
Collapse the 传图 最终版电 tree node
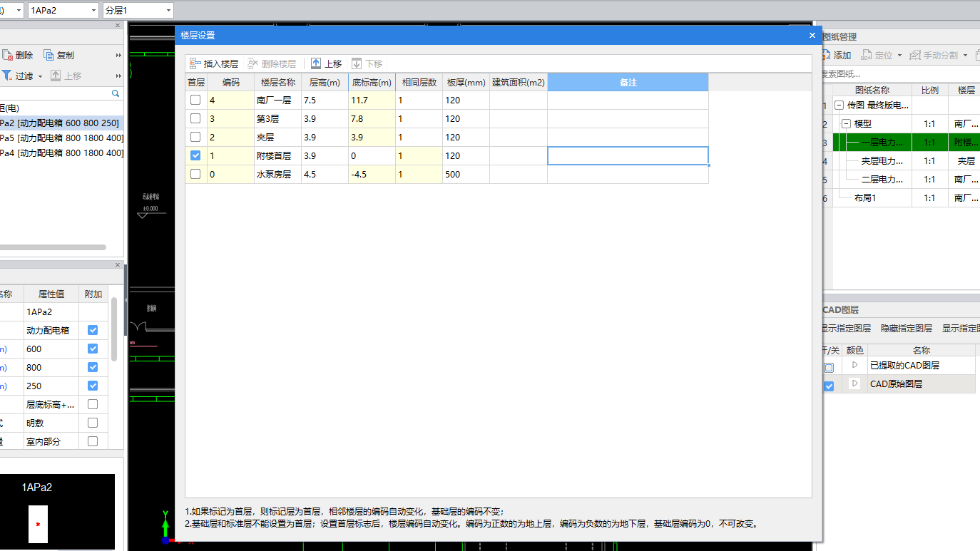pos(839,105)
